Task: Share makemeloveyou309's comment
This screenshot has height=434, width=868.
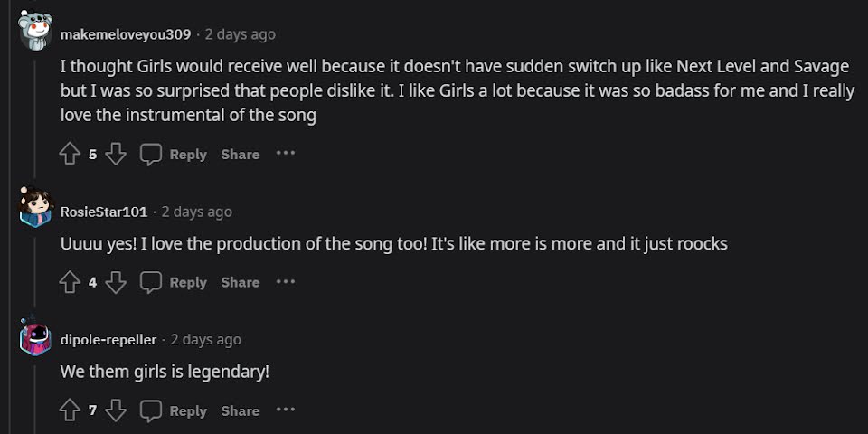Action: click(x=241, y=155)
